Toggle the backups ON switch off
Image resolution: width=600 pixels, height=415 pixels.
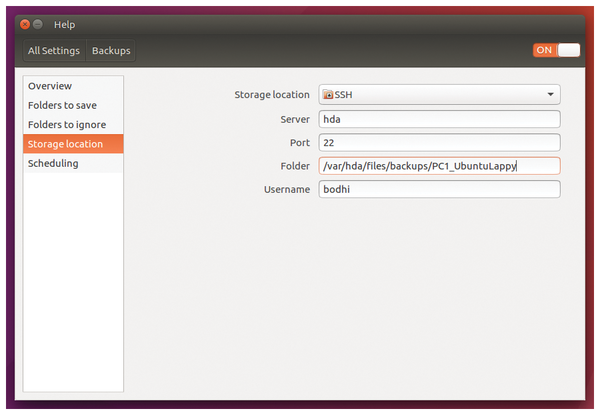point(556,50)
